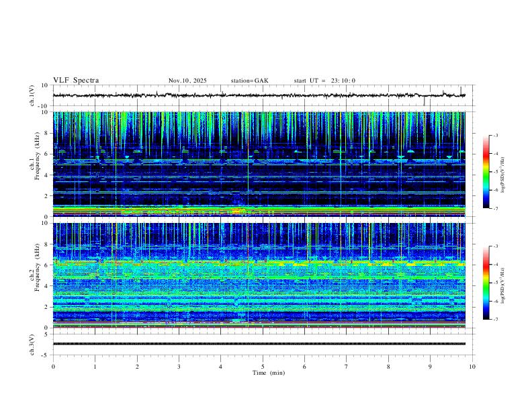The image size is (532, 411).
Task: Click the ch.3 voltage trace band
Action: point(259,344)
